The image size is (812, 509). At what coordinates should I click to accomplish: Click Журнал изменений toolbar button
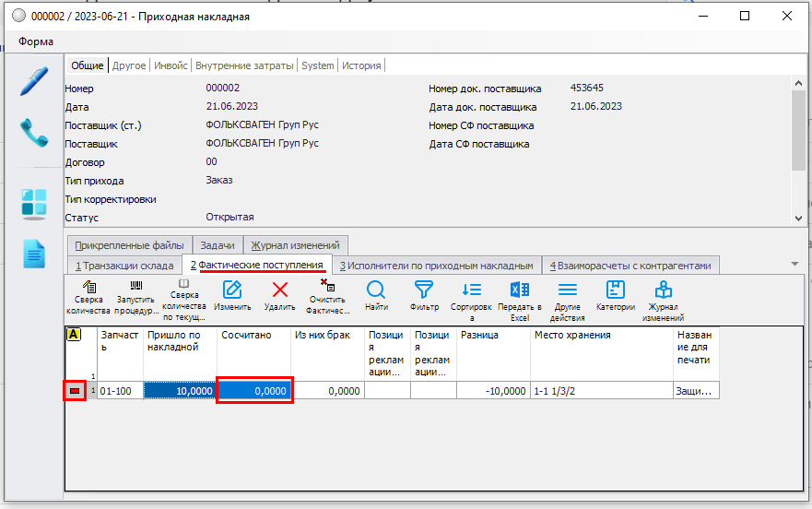pos(663,296)
